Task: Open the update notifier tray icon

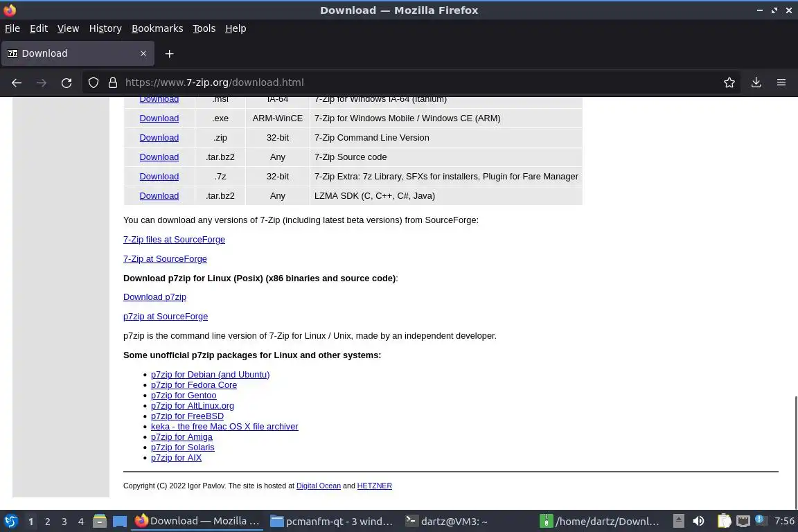Action: (760, 520)
